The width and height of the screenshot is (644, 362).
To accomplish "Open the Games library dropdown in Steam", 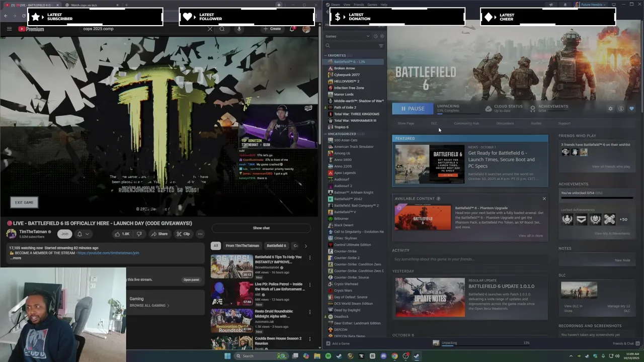I will (x=347, y=36).
